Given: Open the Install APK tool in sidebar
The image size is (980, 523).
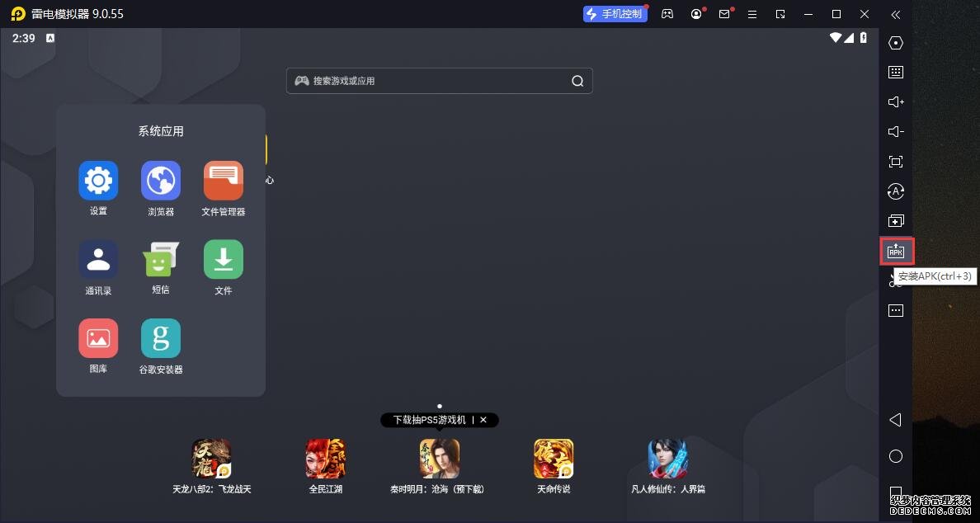Looking at the screenshot, I should tap(896, 251).
